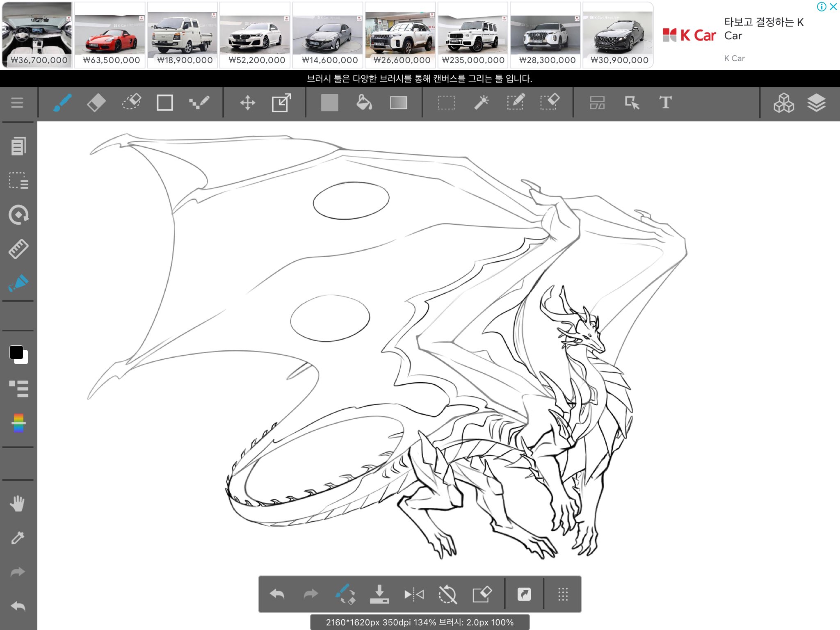The height and width of the screenshot is (630, 840).
Task: Toggle horizontal canvas flip
Action: tap(414, 594)
